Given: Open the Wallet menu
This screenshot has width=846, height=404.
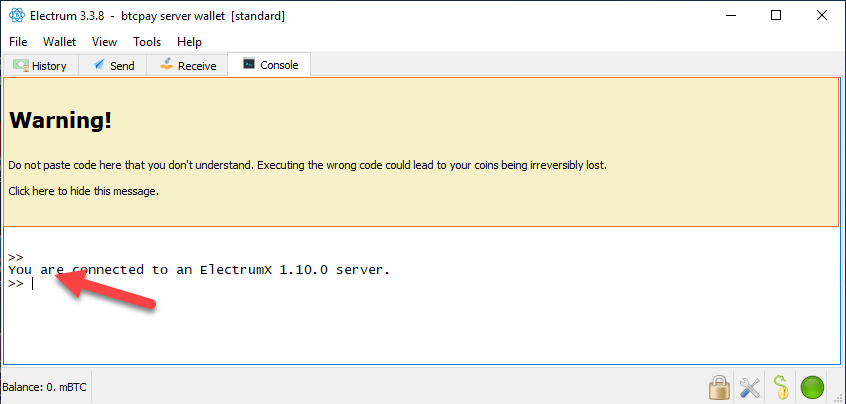Looking at the screenshot, I should click(x=60, y=42).
